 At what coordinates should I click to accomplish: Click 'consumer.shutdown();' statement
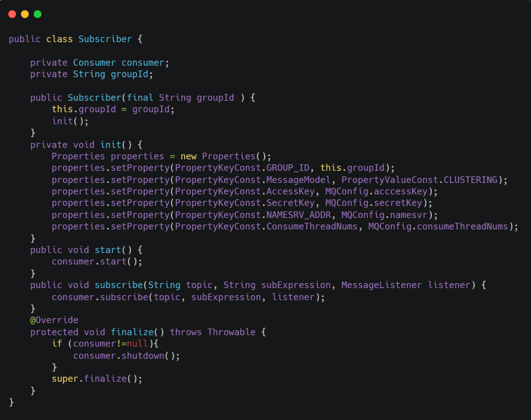click(127, 356)
